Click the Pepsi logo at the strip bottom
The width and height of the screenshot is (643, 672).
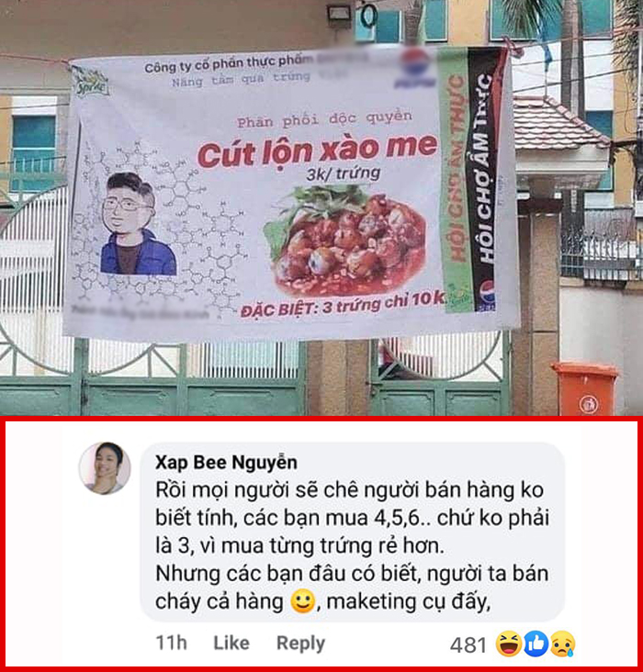pyautogui.click(x=486, y=295)
